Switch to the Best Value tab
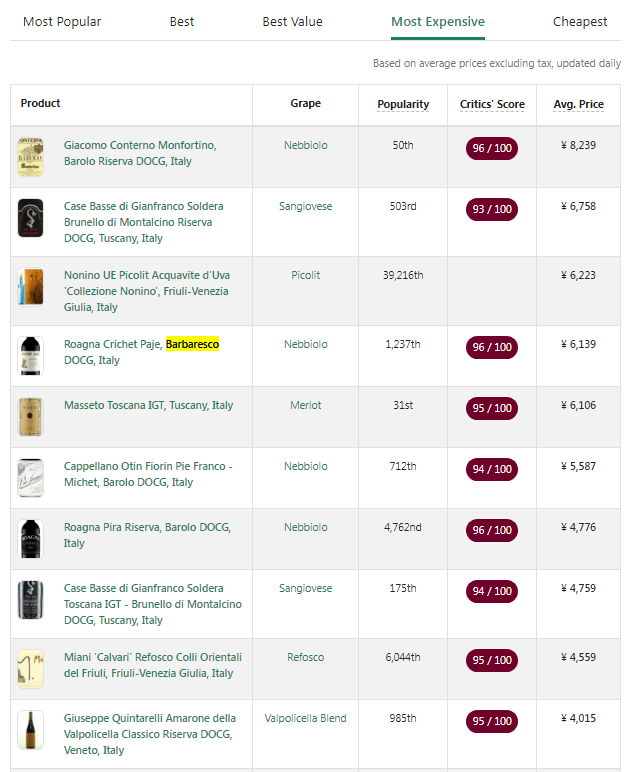This screenshot has width=628, height=772. click(292, 21)
